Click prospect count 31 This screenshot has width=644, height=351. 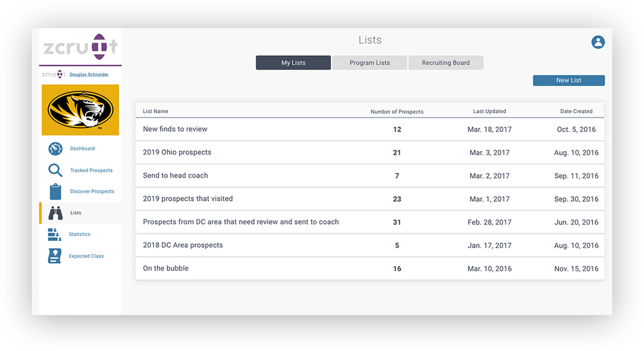pos(397,222)
